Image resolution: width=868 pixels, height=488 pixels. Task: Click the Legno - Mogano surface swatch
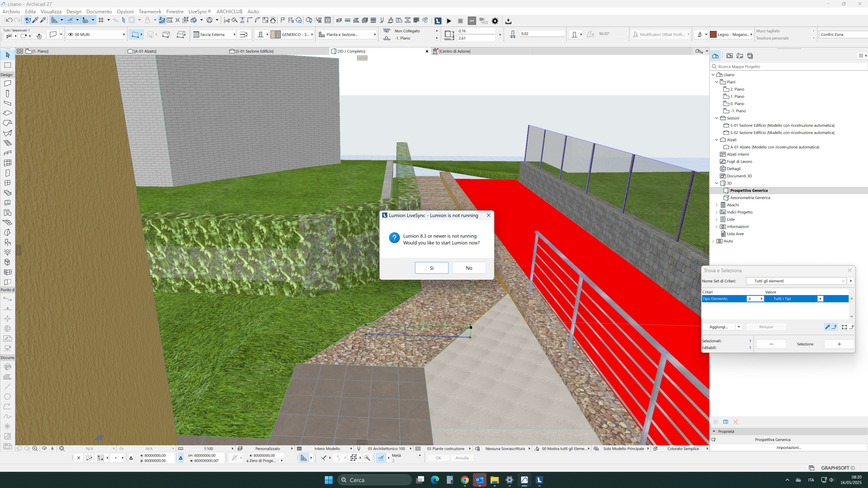coord(713,34)
